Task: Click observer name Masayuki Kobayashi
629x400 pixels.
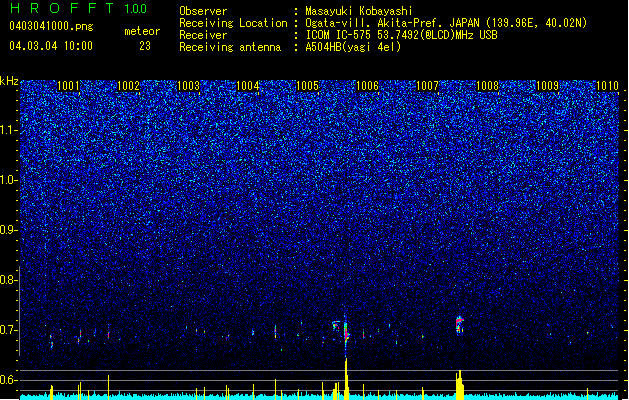Action: (x=359, y=11)
